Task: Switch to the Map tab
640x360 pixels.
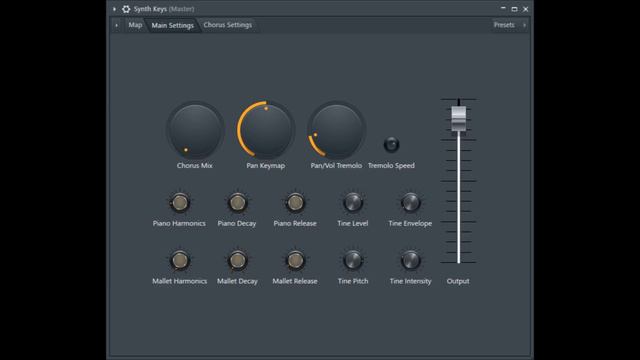Action: pyautogui.click(x=135, y=25)
